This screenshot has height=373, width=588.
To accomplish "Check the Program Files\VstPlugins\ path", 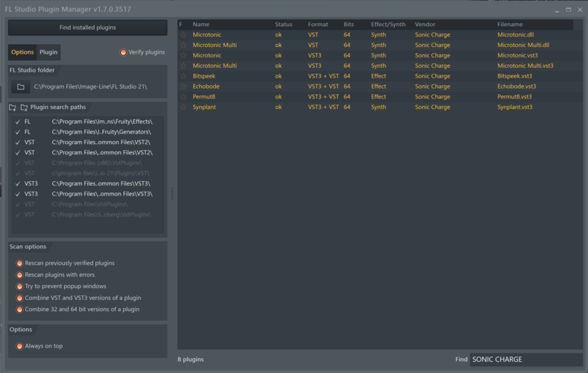I will tap(18, 204).
